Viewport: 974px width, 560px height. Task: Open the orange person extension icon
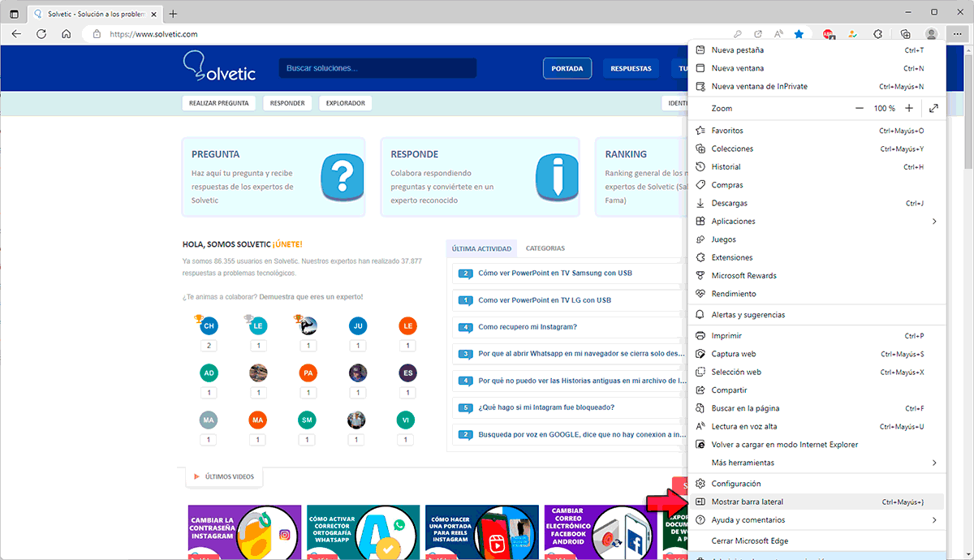pos(852,34)
